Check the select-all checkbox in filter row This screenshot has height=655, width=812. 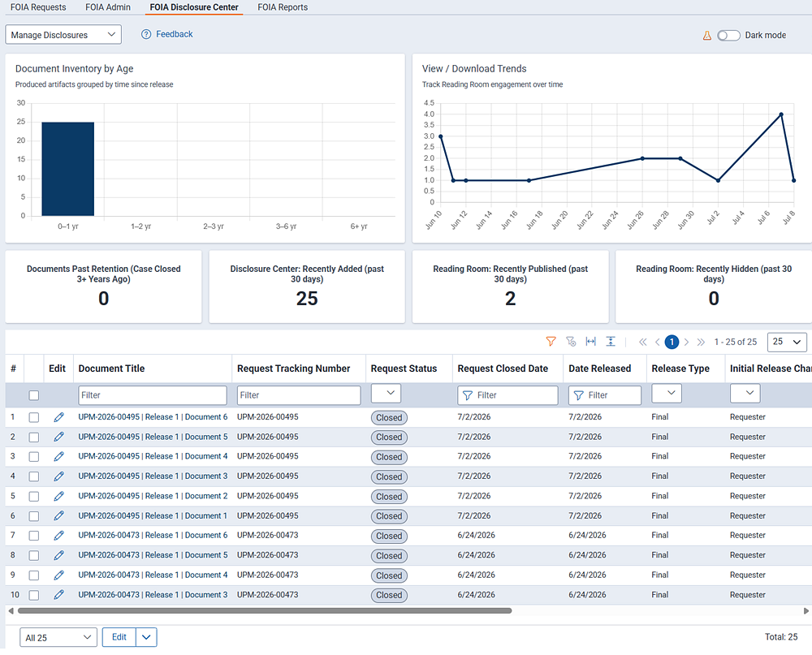pyautogui.click(x=33, y=395)
